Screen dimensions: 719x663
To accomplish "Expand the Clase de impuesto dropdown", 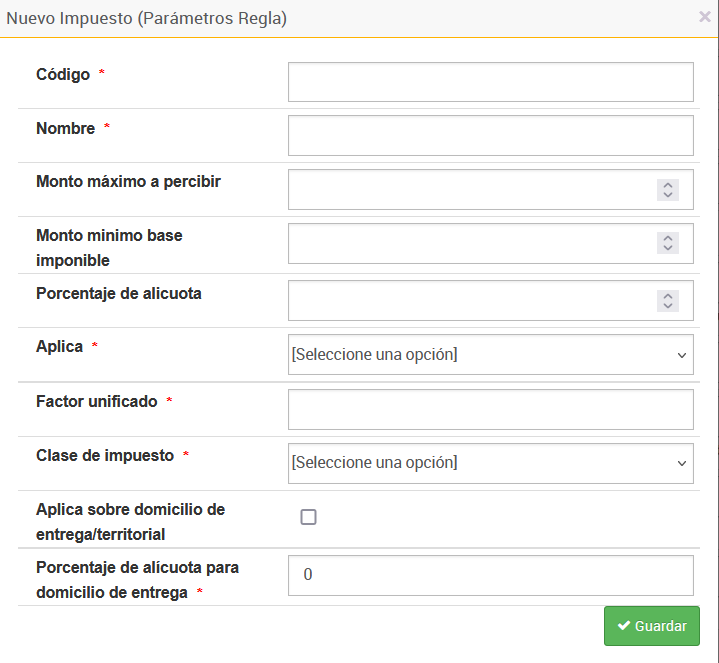I will click(x=490, y=463).
